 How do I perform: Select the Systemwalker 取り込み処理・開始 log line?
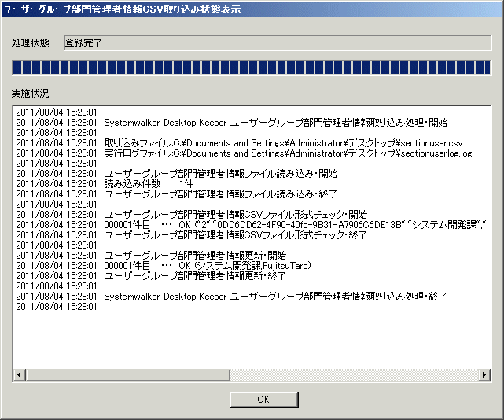(275, 123)
